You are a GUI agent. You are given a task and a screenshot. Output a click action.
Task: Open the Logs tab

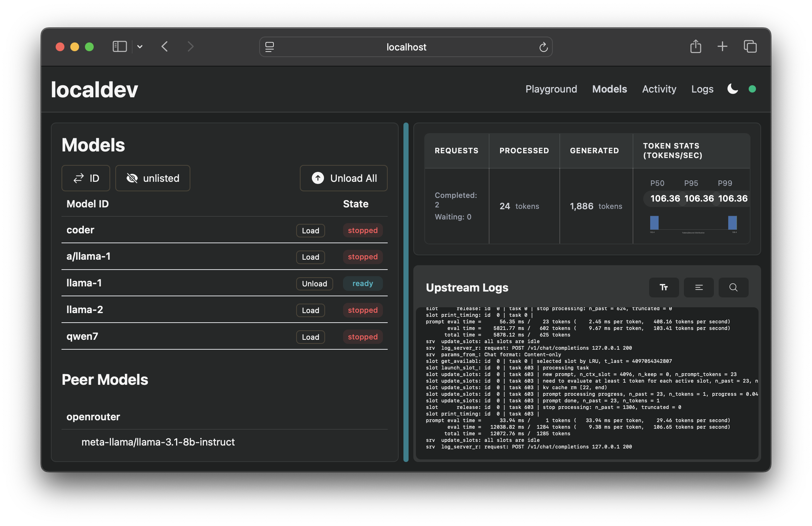[702, 89]
